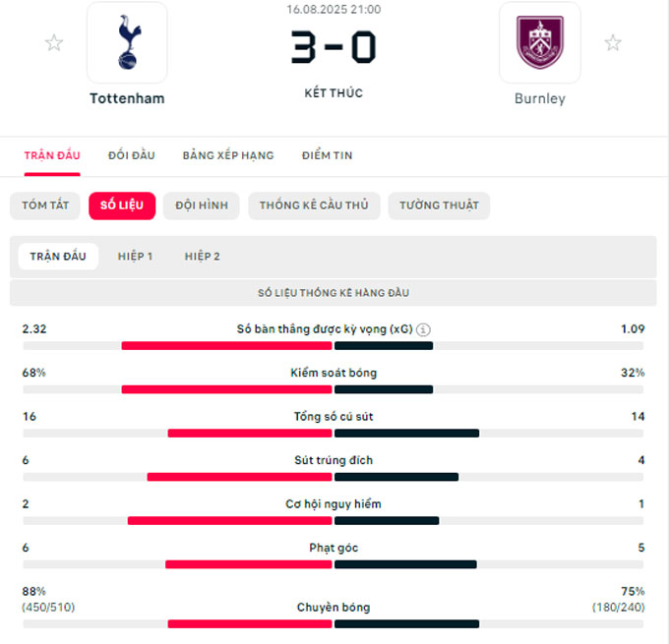Show the ĐỘI HÌNH lineup view

pyautogui.click(x=202, y=205)
